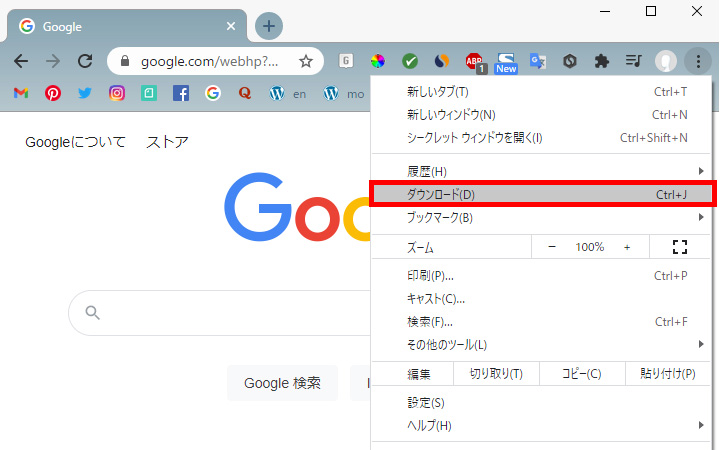Click the dark hexagon extension icon
The height and width of the screenshot is (450, 720).
point(570,61)
